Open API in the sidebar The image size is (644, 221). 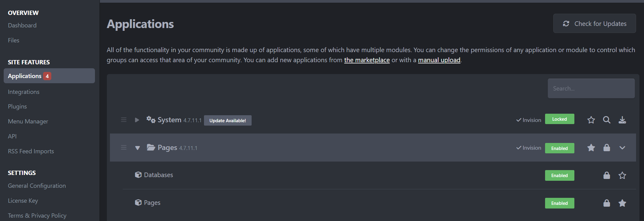(12, 136)
